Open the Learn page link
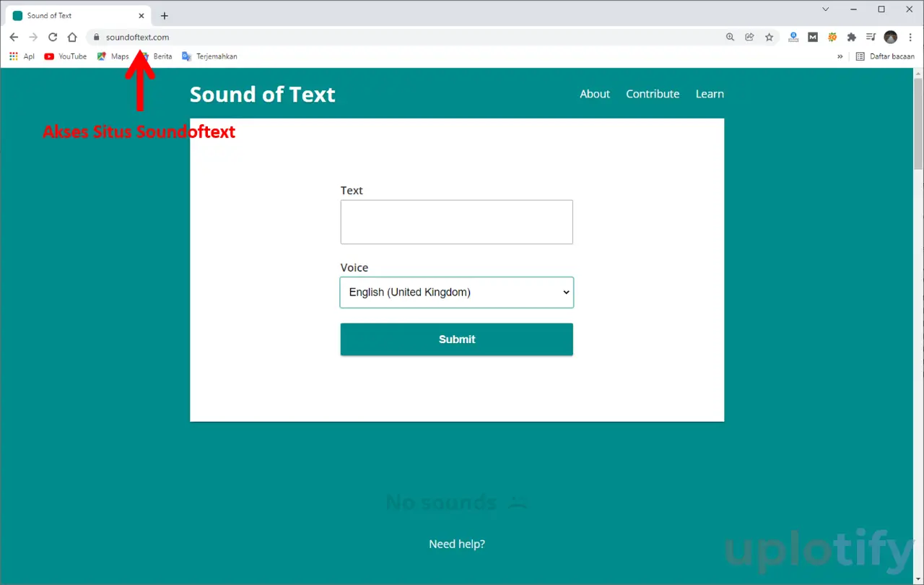Image resolution: width=924 pixels, height=585 pixels. pos(710,94)
